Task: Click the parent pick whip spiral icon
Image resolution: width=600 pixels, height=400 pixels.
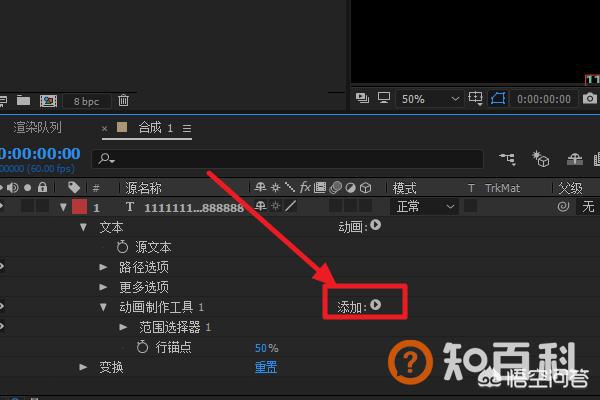Action: [x=563, y=207]
